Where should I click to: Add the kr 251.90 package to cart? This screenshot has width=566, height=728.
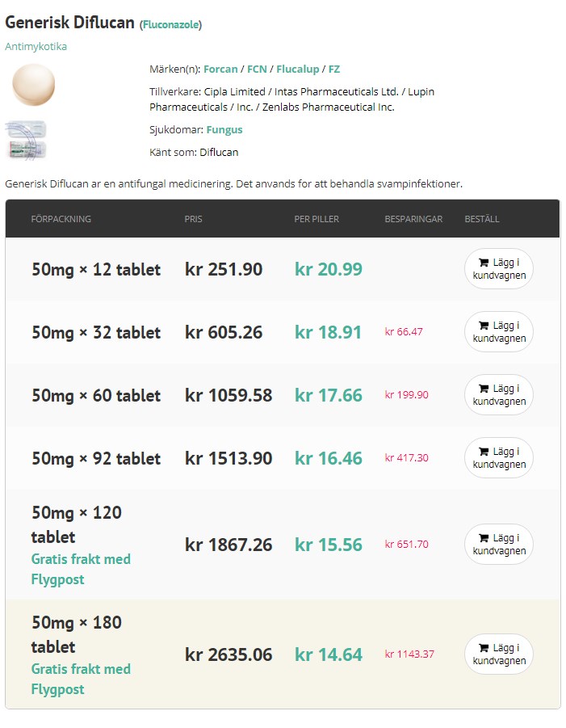tap(499, 269)
